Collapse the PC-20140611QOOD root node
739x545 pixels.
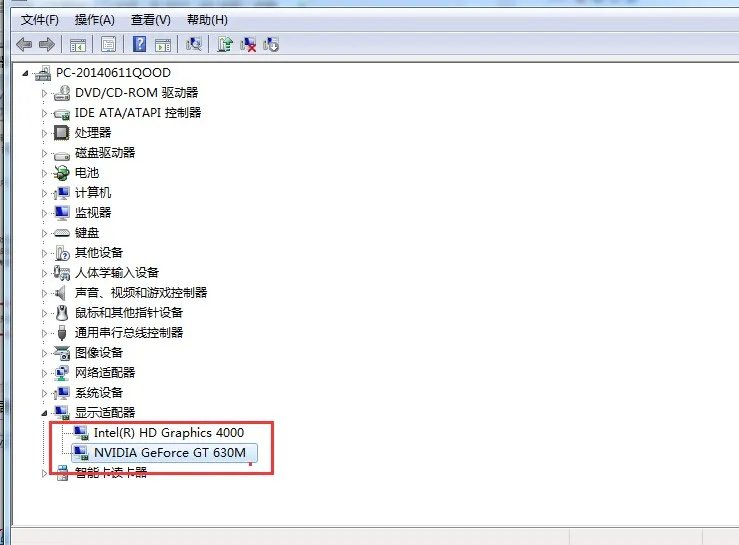point(25,74)
